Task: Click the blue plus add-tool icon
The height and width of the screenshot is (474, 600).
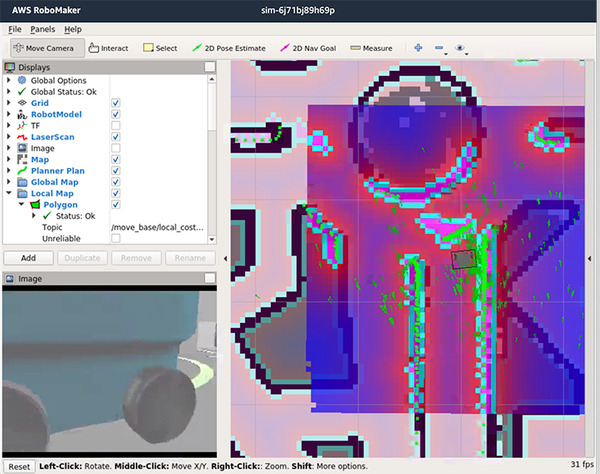Action: 417,47
